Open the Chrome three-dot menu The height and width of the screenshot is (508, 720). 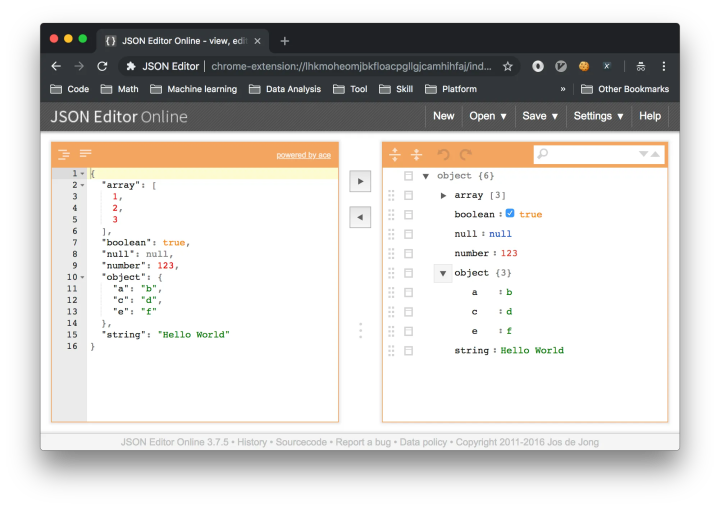pos(664,66)
